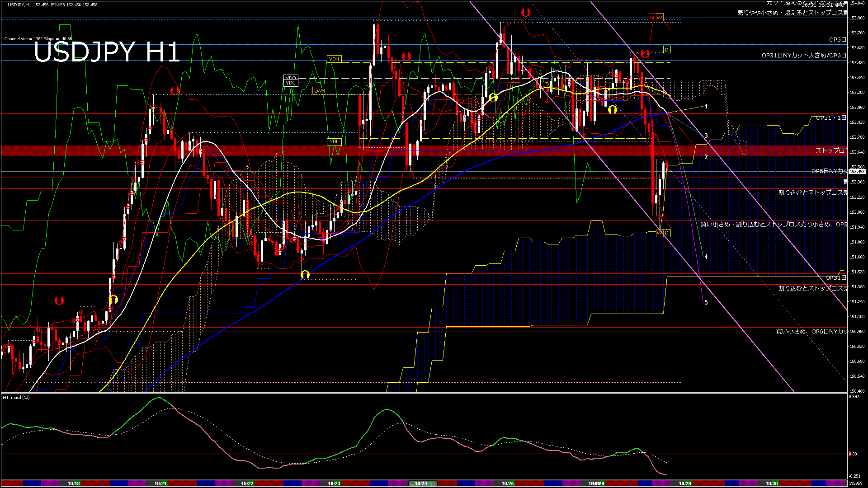868x488 pixels.
Task: Select the orange W box beside red M
Action: pos(660,18)
